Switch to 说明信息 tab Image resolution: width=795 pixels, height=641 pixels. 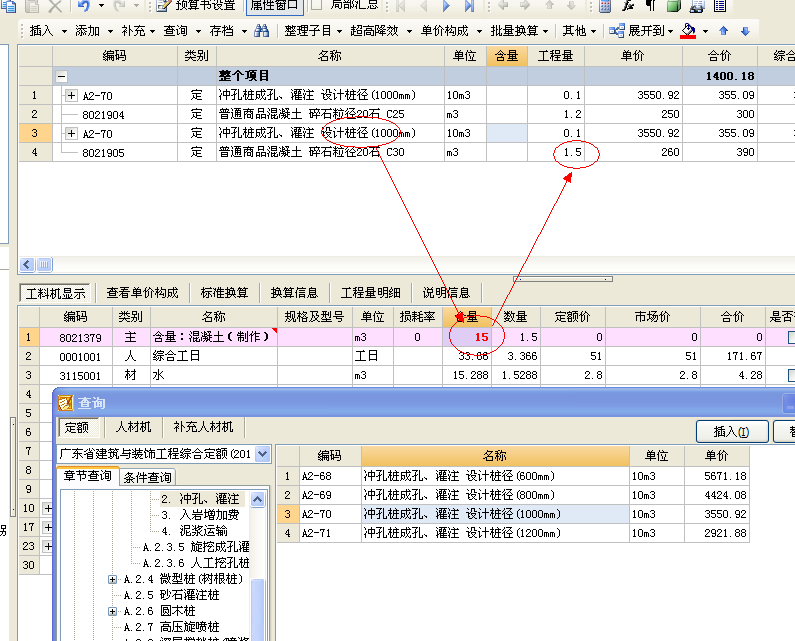[446, 293]
